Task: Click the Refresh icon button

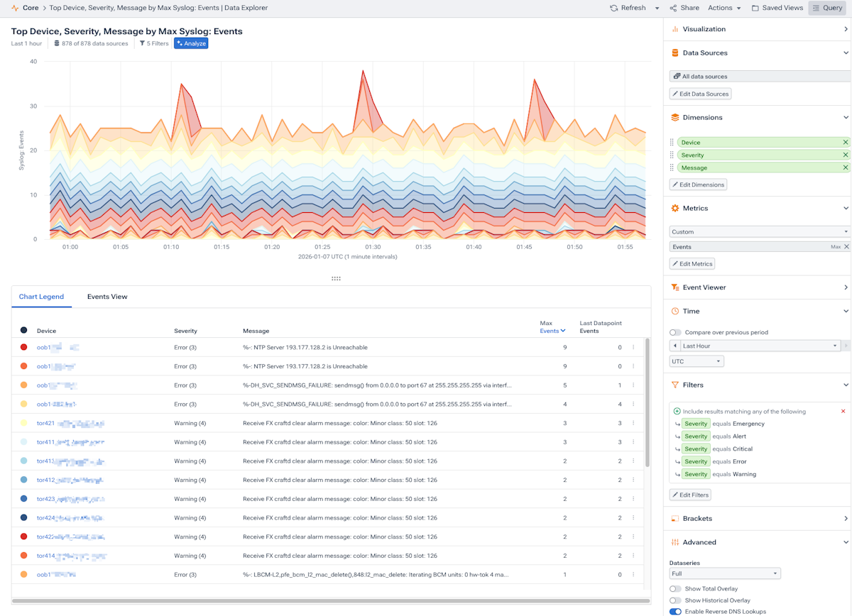Action: (x=628, y=8)
